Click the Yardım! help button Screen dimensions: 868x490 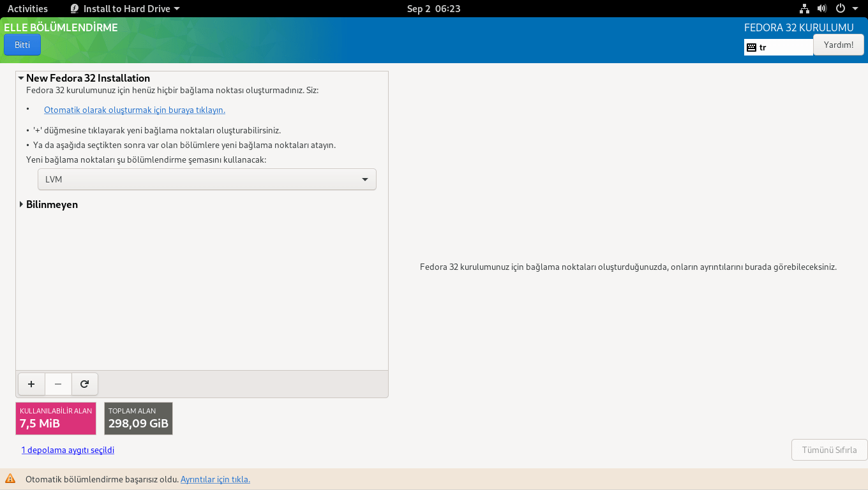tap(839, 45)
